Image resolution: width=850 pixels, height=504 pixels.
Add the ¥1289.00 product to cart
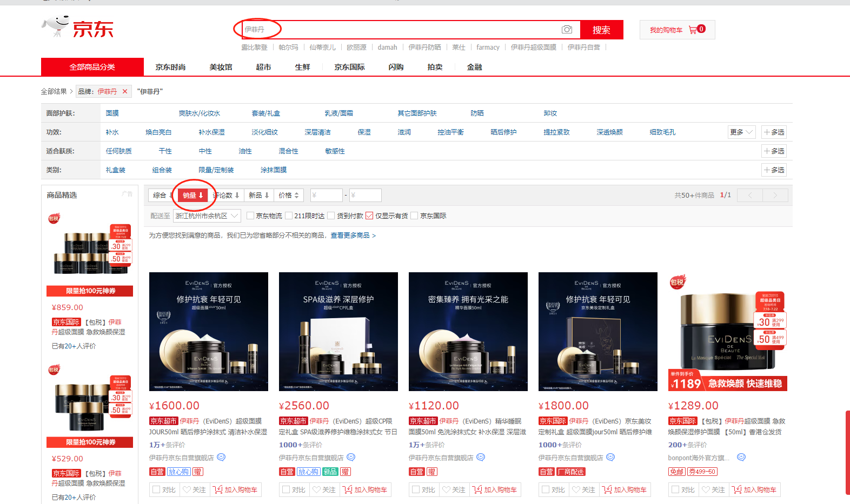tap(755, 490)
